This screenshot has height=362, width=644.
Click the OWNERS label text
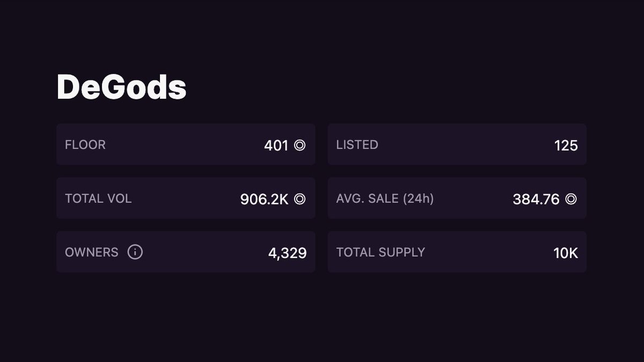click(x=91, y=252)
